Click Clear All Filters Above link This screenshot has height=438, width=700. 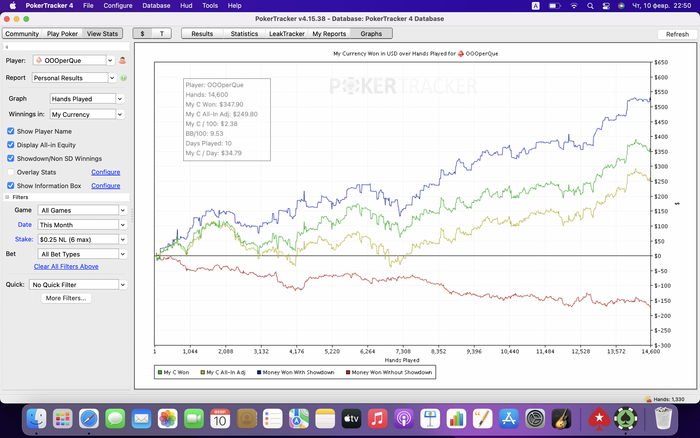[66, 267]
